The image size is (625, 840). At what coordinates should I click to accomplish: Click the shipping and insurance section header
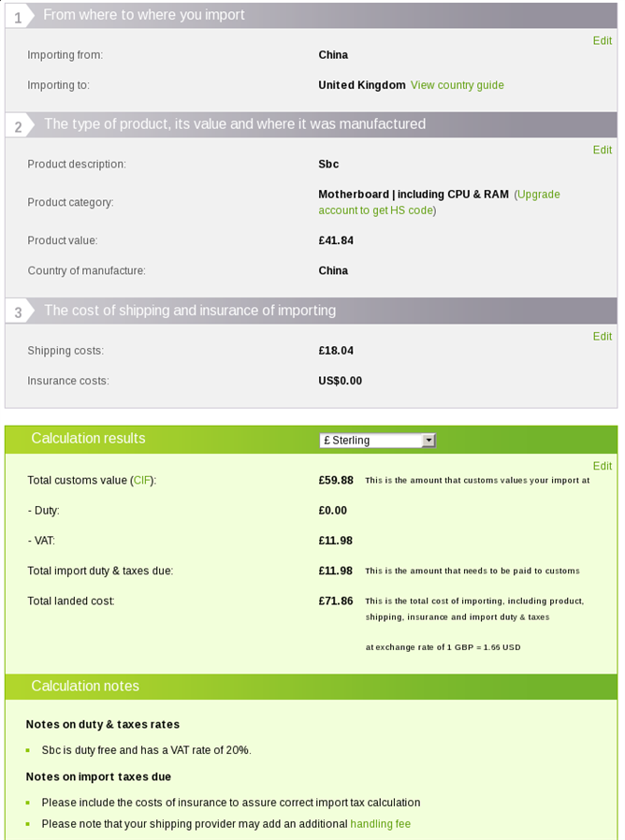(189, 311)
